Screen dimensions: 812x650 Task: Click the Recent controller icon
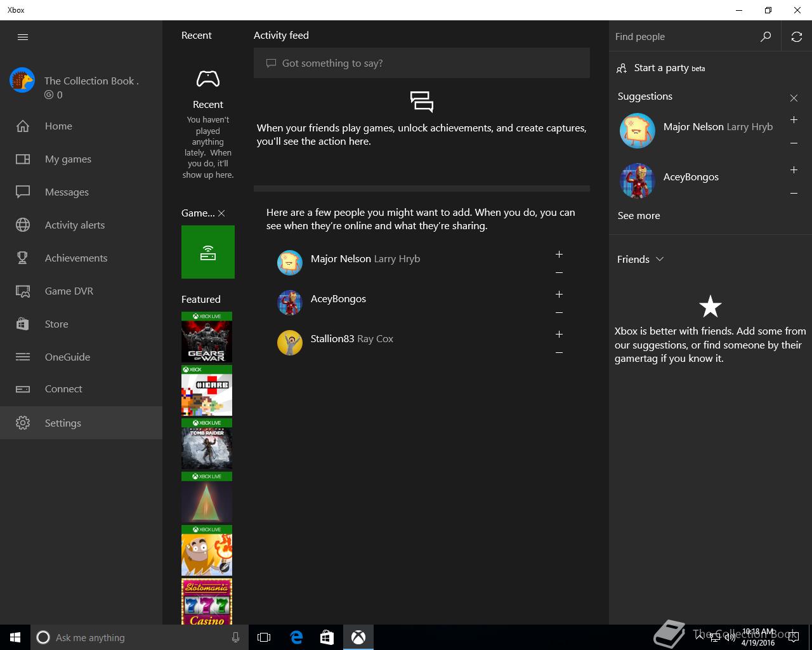(208, 79)
